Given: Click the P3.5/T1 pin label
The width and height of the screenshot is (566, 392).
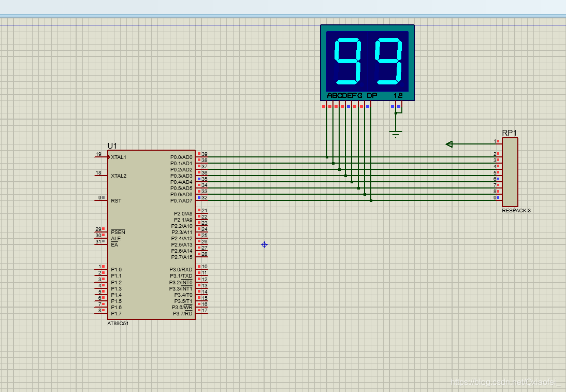Looking at the screenshot, I should (x=183, y=301).
